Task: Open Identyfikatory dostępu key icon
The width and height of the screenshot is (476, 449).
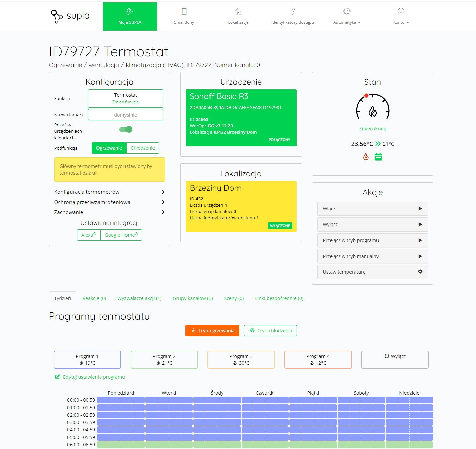Action: coord(292,11)
